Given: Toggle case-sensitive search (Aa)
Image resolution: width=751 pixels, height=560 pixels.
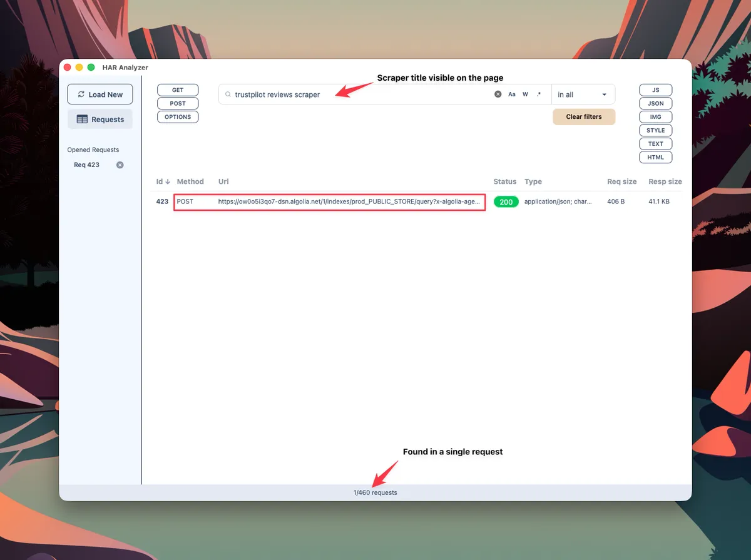Looking at the screenshot, I should [511, 94].
